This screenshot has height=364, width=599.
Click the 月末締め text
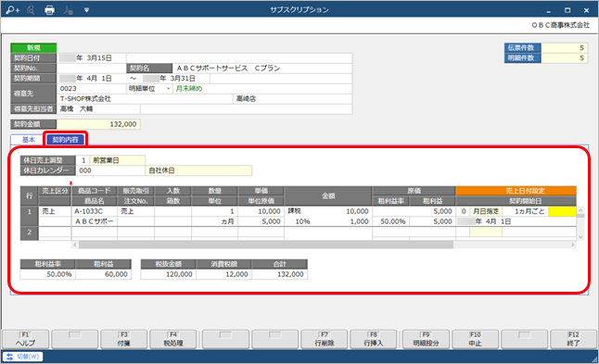click(189, 89)
